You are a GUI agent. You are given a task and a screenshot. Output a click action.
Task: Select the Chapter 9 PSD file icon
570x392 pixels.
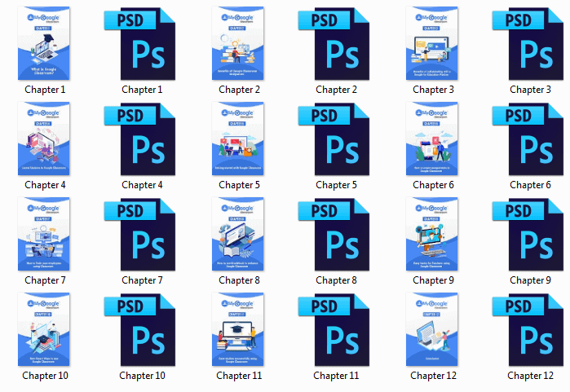[x=528, y=235]
